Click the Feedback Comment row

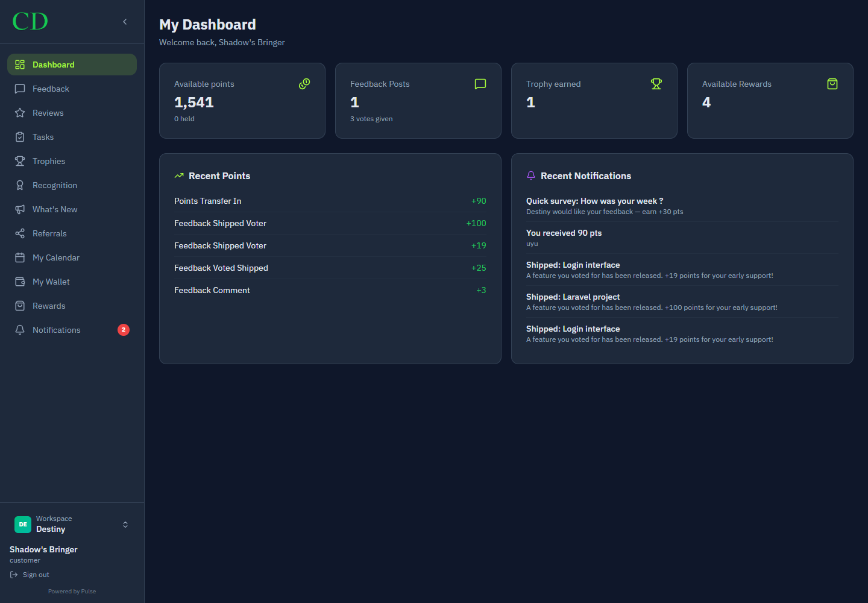tap(330, 290)
